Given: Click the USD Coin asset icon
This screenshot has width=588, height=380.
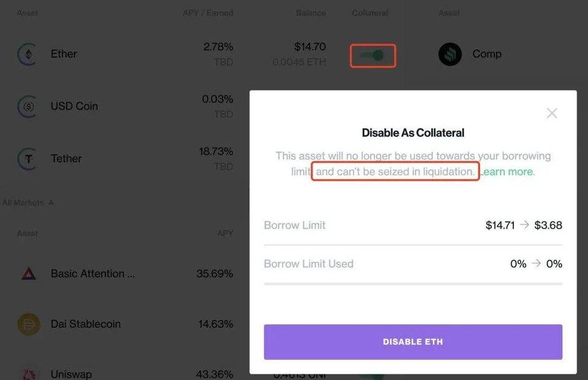Looking at the screenshot, I should (28, 107).
